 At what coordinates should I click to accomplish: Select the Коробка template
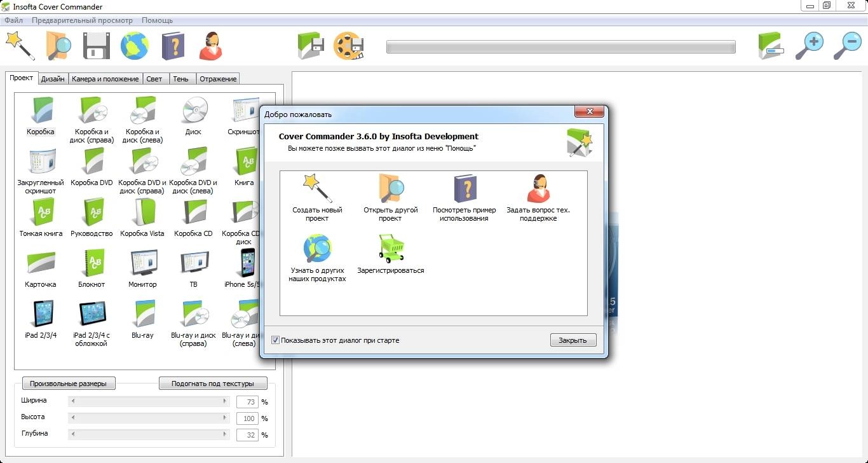[41, 116]
